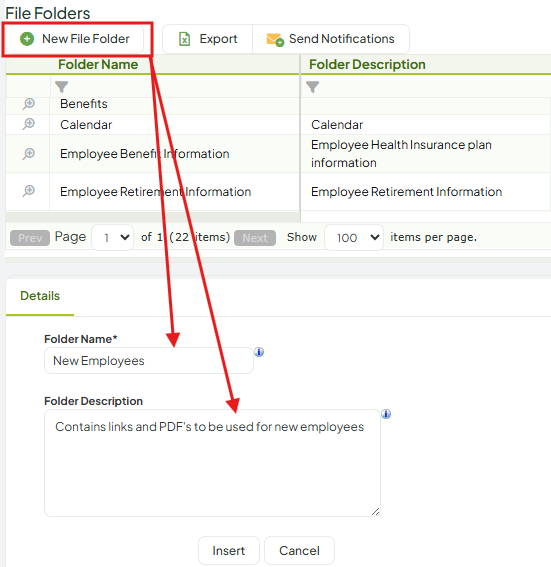551x567 pixels.
Task: Open the Folder Description filter funnel
Action: pyautogui.click(x=312, y=87)
